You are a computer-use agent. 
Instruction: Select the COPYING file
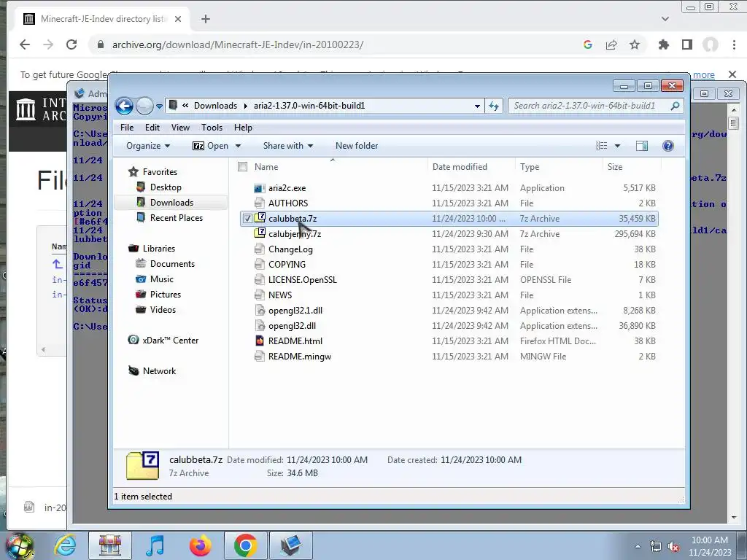[287, 264]
